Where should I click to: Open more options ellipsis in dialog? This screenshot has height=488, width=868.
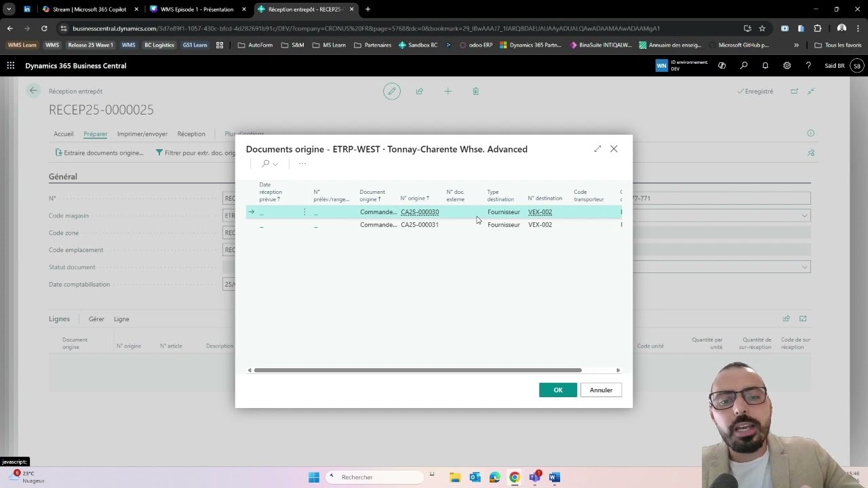[302, 163]
